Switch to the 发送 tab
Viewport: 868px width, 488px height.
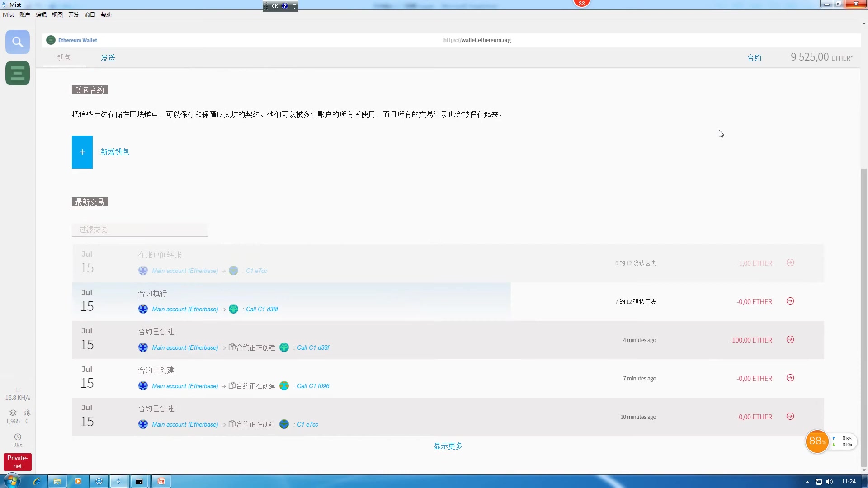[x=108, y=58]
